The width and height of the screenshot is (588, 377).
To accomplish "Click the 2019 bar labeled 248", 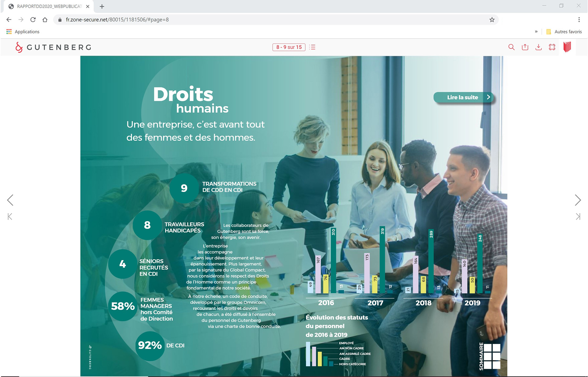I will point(480,264).
